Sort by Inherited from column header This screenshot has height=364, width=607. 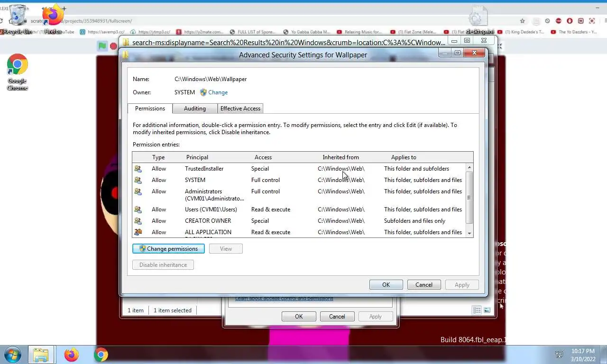click(340, 157)
